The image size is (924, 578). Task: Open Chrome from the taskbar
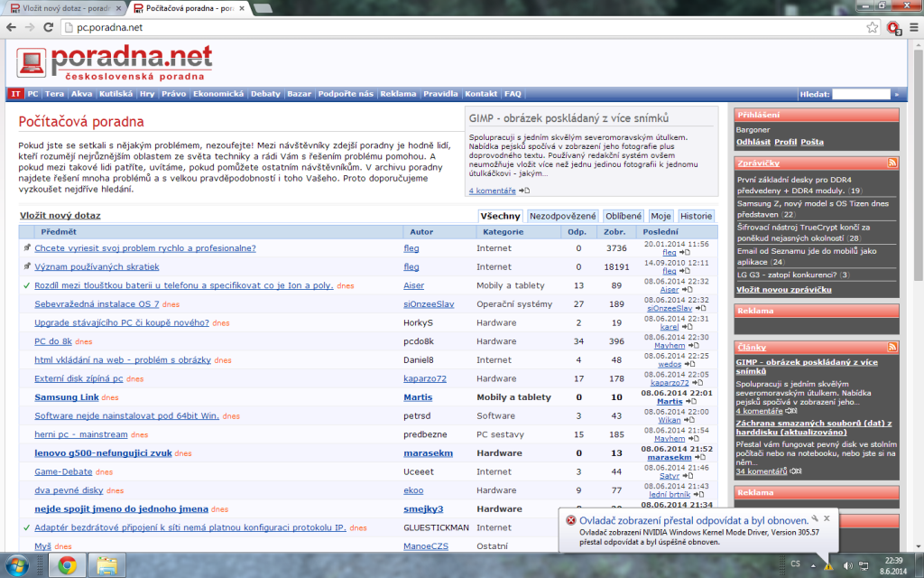pyautogui.click(x=67, y=565)
